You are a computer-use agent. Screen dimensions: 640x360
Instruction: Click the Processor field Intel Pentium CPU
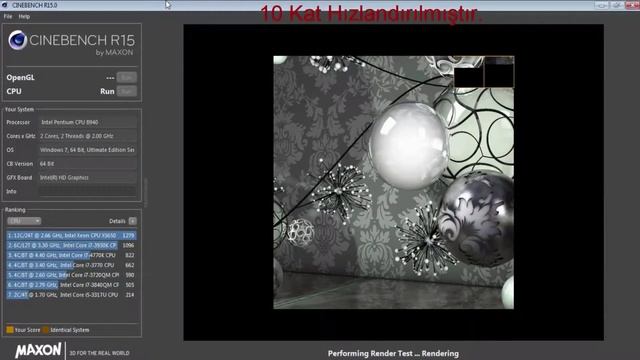click(87, 122)
